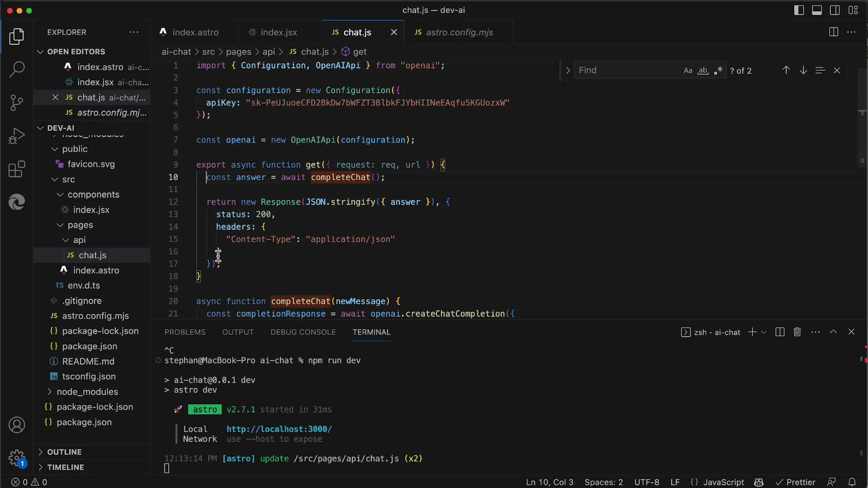This screenshot has width=868, height=488.
Task: Click Ln 10, Col 3 status item
Action: coord(549,482)
